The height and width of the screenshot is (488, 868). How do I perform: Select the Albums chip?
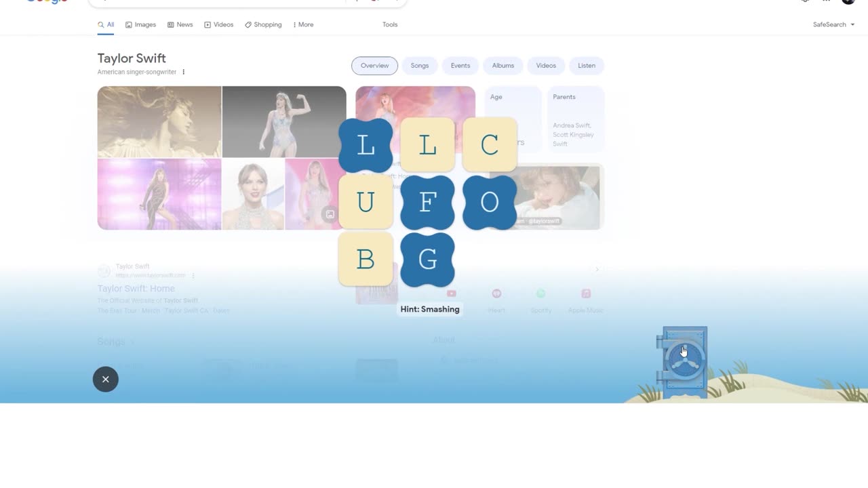(503, 66)
